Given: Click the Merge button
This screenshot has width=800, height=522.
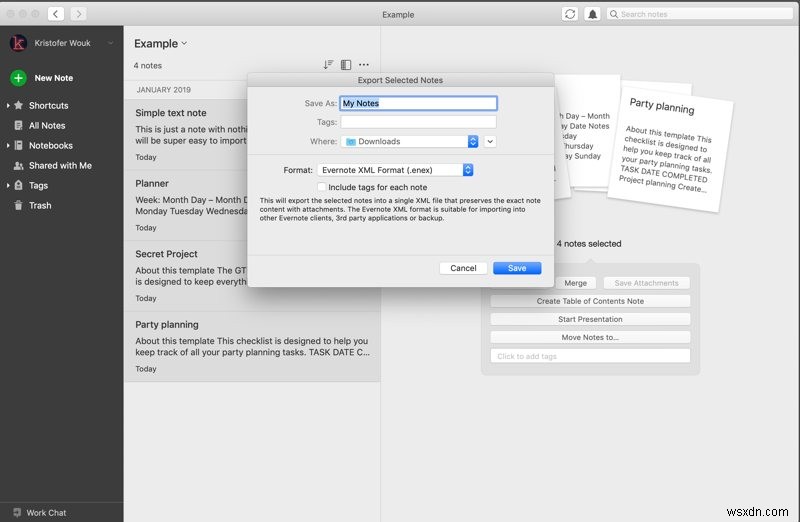Looking at the screenshot, I should (576, 283).
